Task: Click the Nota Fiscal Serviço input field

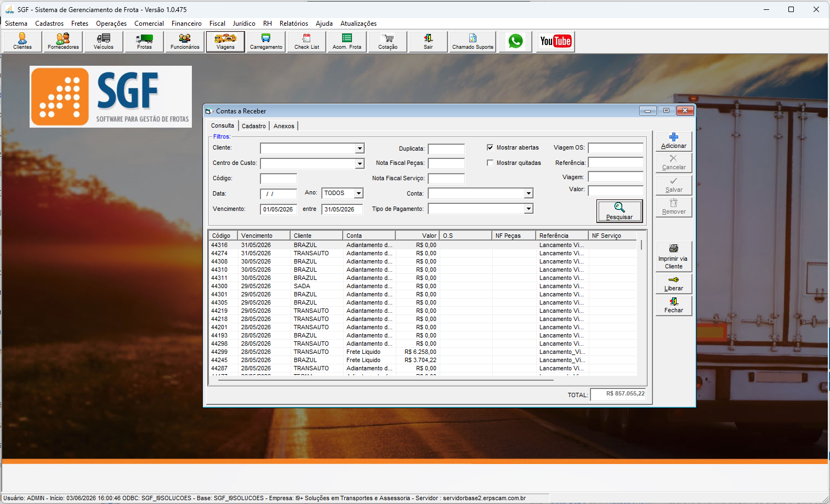Action: [x=446, y=179]
